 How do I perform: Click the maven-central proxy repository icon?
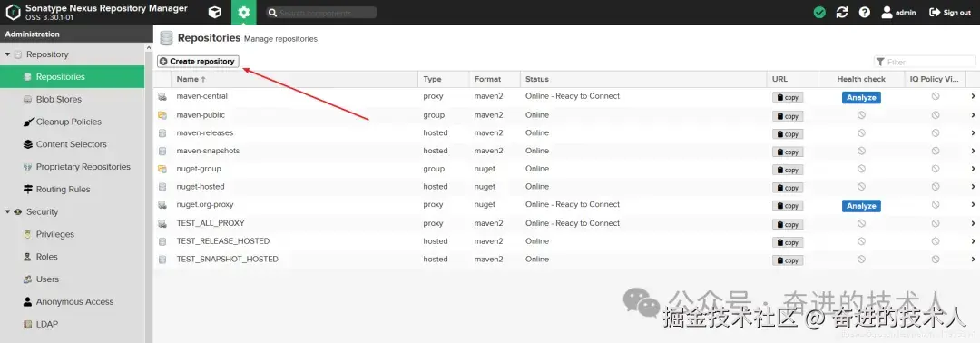(162, 97)
